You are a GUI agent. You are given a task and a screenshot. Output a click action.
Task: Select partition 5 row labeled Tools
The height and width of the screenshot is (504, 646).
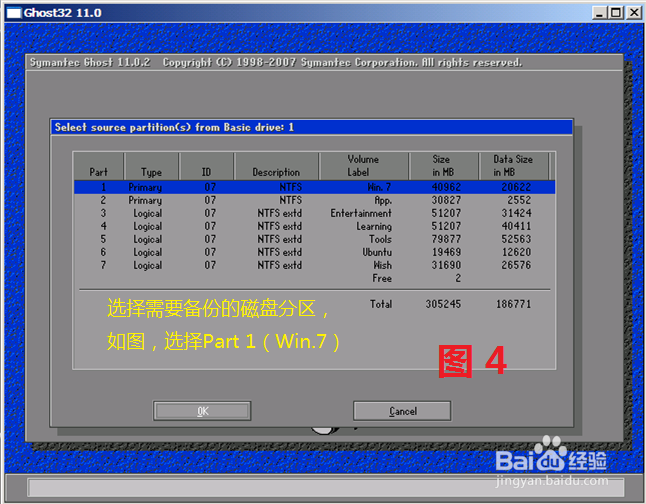pos(315,239)
